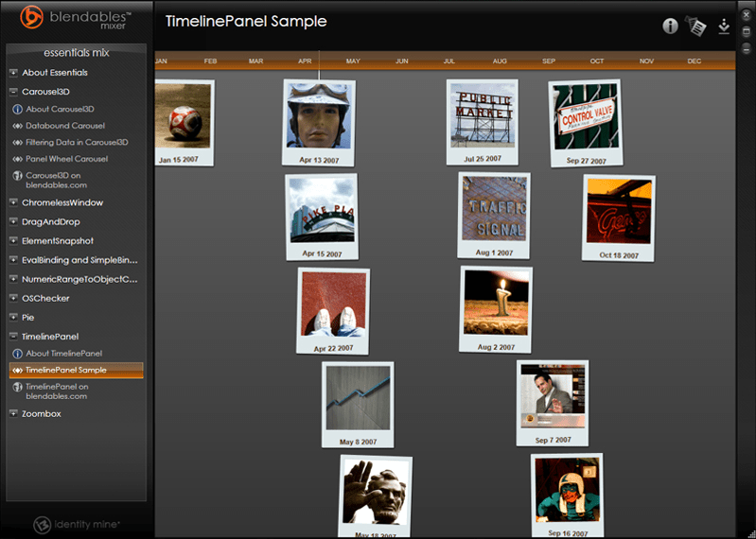Viewport: 756px width, 539px height.
Task: Click the info icon beside About TimelinePanel
Action: (17, 353)
